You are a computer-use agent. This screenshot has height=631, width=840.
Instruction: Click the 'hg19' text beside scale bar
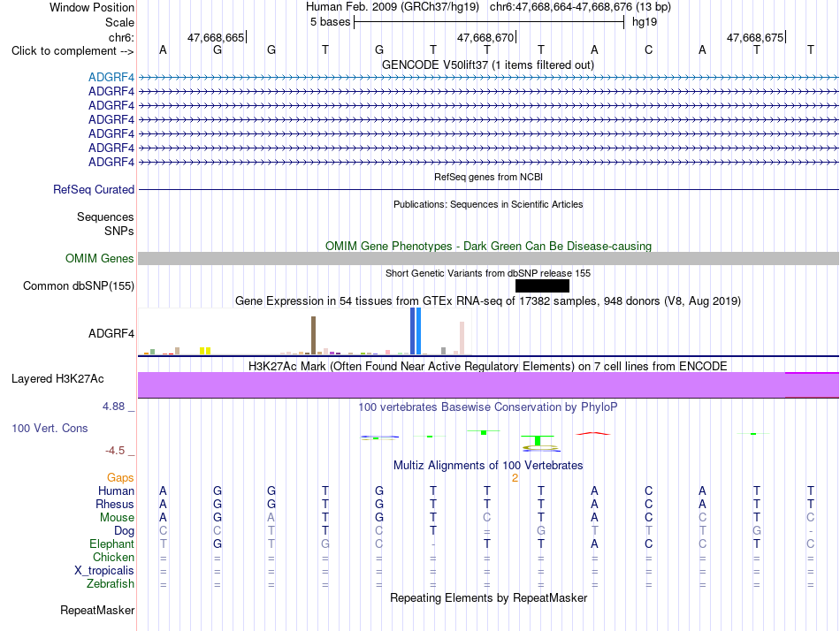[x=645, y=22]
